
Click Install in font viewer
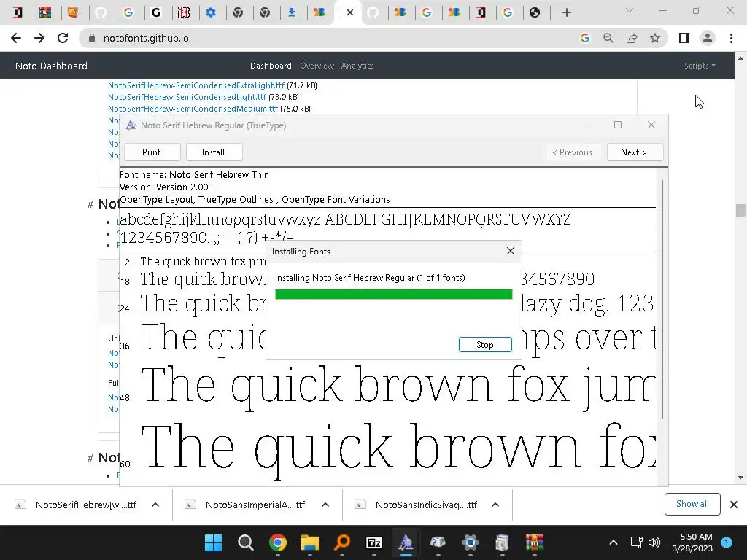click(x=214, y=152)
